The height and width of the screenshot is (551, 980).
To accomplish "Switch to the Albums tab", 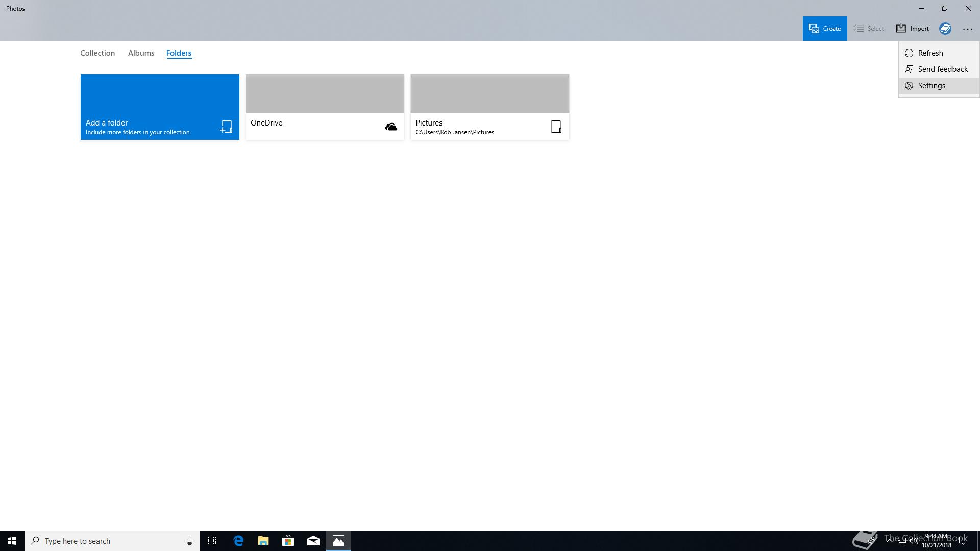I will [141, 53].
